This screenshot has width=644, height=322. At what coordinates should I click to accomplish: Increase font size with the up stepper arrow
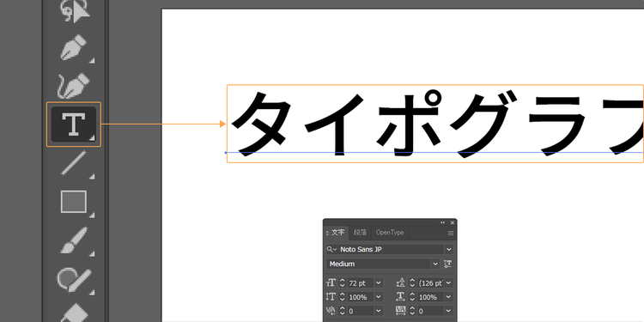click(x=343, y=281)
